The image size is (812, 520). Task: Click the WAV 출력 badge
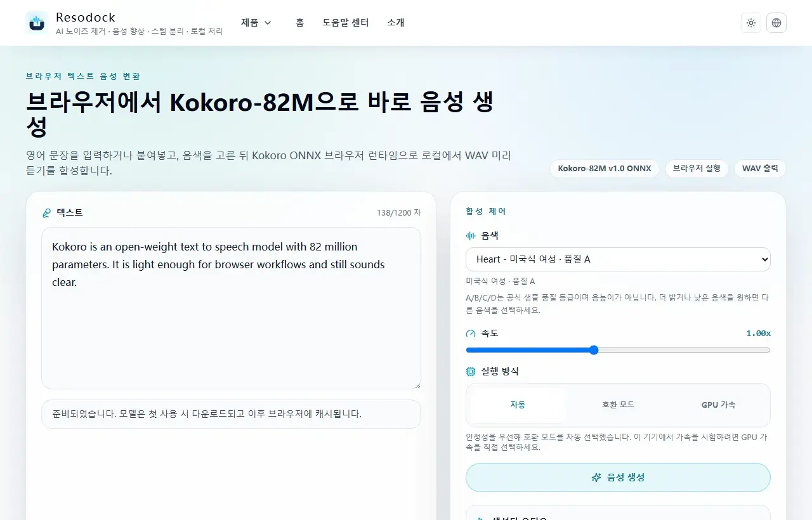[x=760, y=169]
